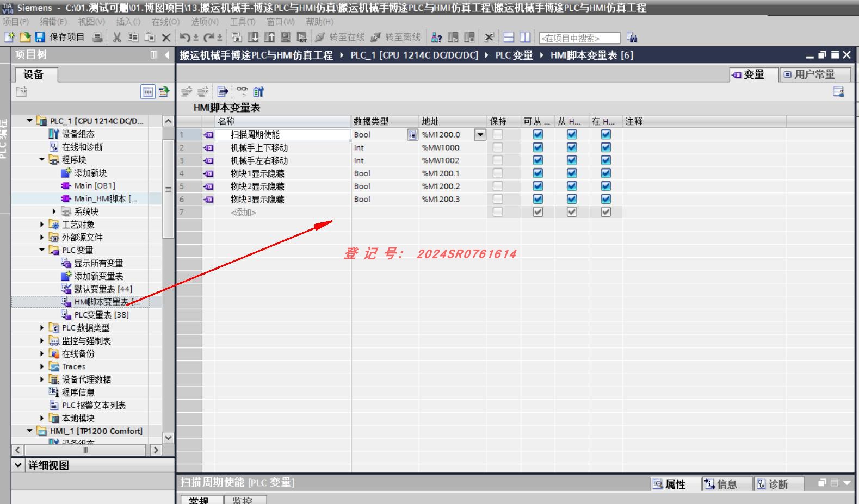
Task: Switch to the 用户常量 tab
Action: [814, 74]
